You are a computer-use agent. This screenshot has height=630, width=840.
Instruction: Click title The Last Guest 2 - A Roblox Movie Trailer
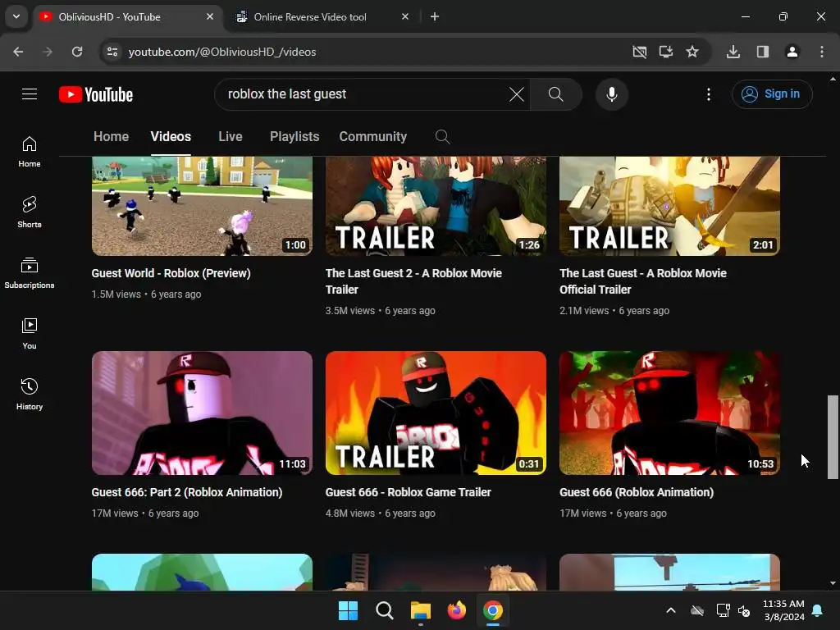pyautogui.click(x=413, y=281)
